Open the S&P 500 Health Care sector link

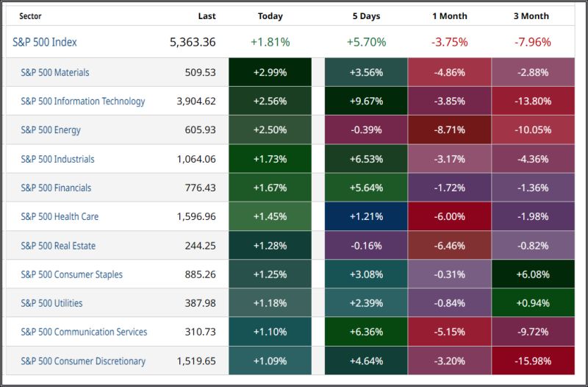coord(60,216)
